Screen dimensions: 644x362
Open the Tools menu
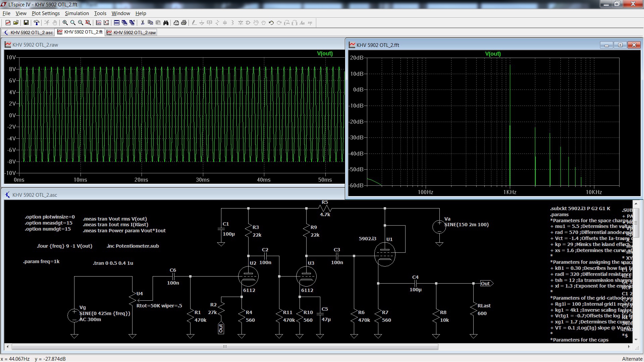tap(100, 13)
